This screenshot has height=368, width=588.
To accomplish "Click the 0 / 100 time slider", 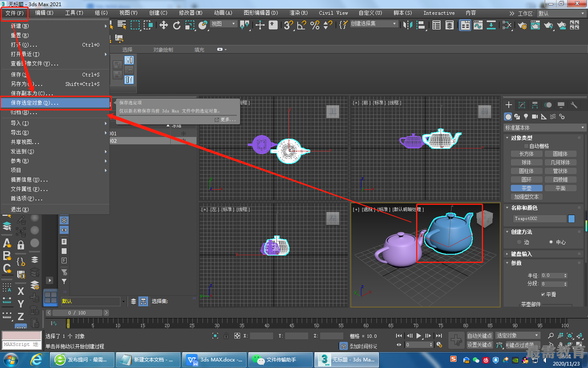I will click(x=78, y=313).
